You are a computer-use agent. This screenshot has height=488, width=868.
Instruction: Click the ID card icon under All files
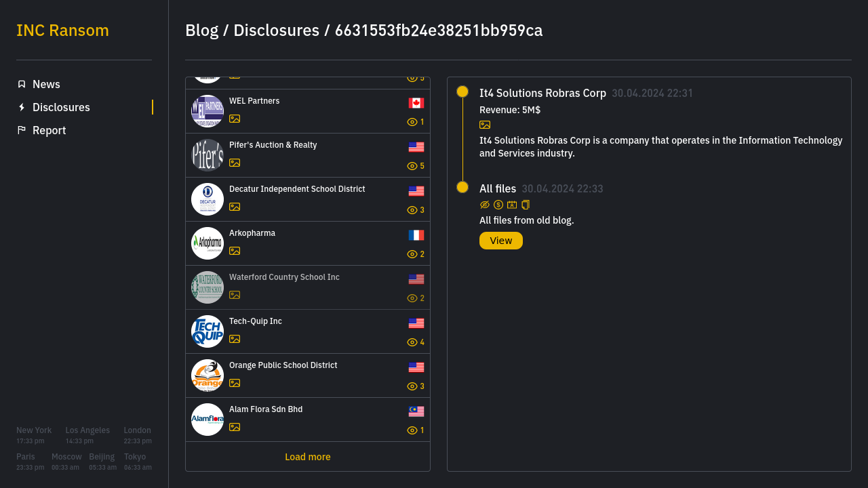point(512,205)
